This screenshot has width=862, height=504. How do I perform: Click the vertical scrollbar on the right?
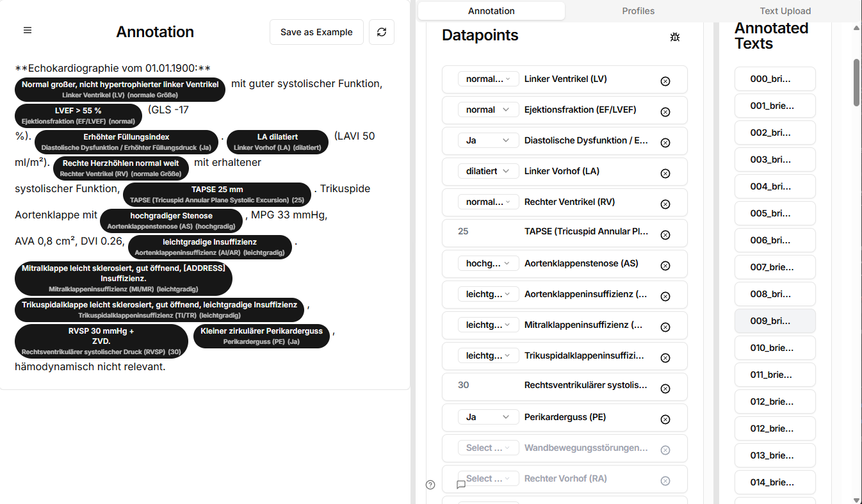857,83
